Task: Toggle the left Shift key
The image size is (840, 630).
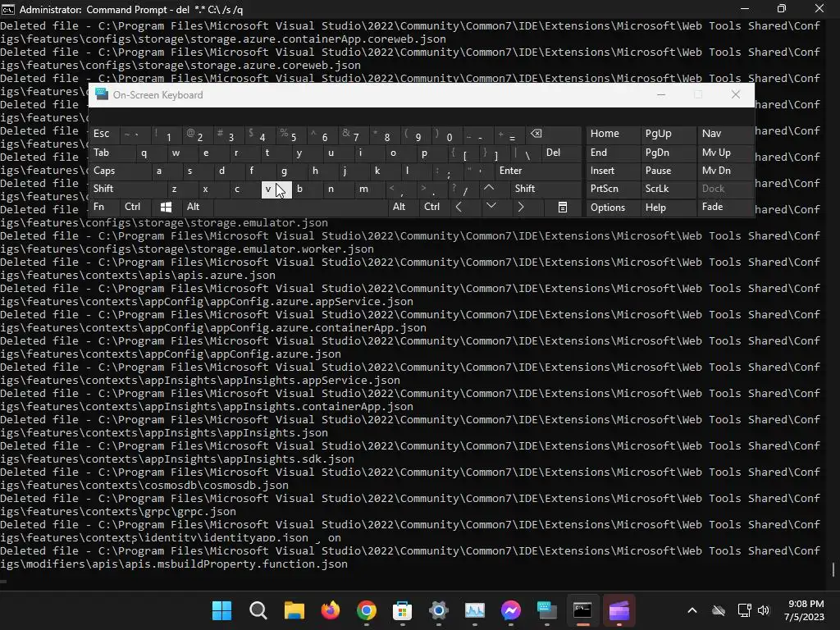Action: coord(127,189)
